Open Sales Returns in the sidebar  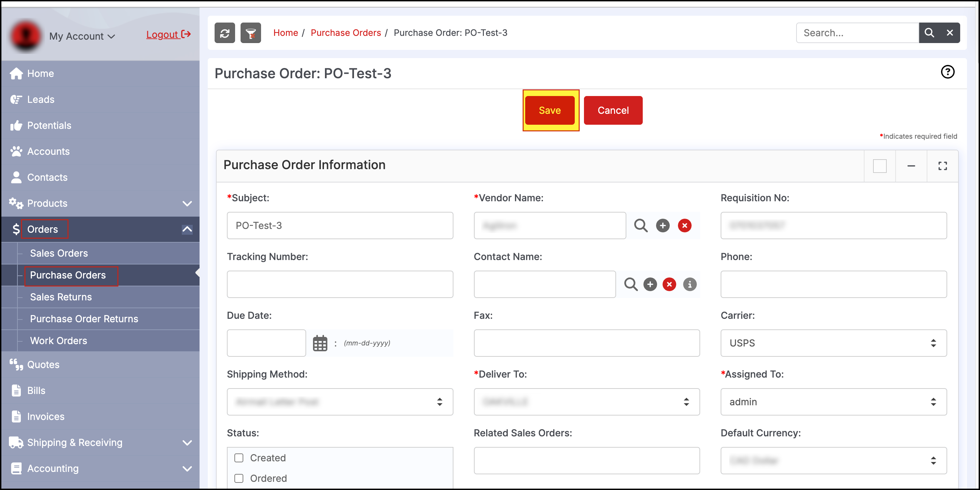[61, 297]
